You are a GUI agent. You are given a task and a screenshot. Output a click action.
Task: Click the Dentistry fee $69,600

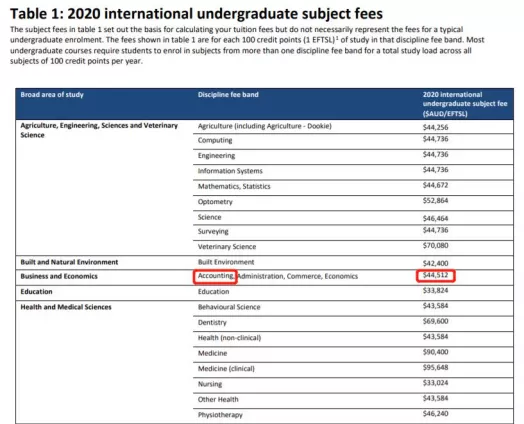click(x=435, y=321)
